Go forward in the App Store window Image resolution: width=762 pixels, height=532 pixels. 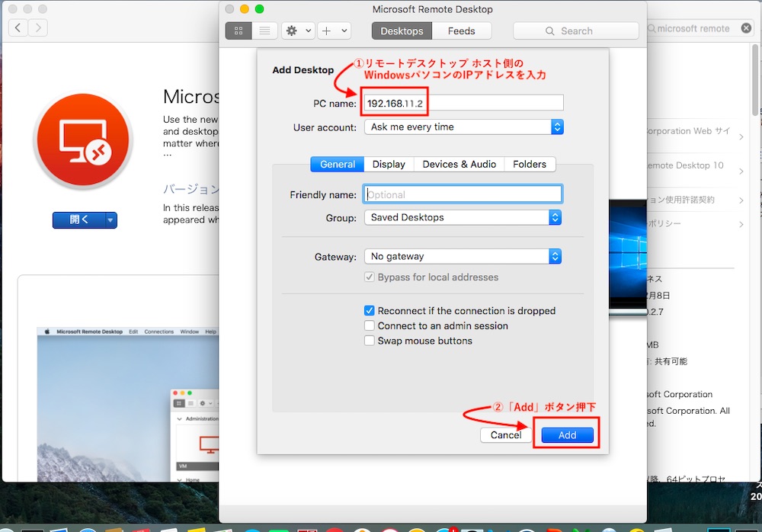[38, 27]
